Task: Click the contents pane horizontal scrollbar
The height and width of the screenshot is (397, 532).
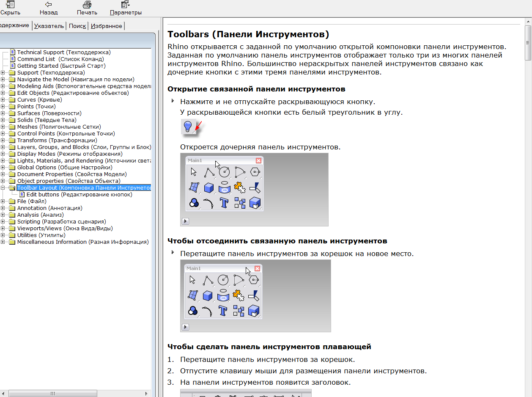Action: click(77, 394)
